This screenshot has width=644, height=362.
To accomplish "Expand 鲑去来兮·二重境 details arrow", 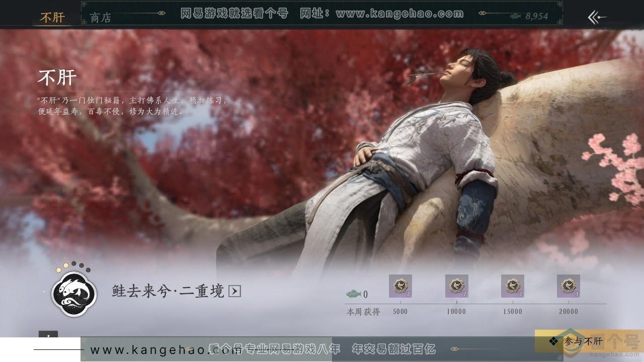I will pyautogui.click(x=234, y=291).
